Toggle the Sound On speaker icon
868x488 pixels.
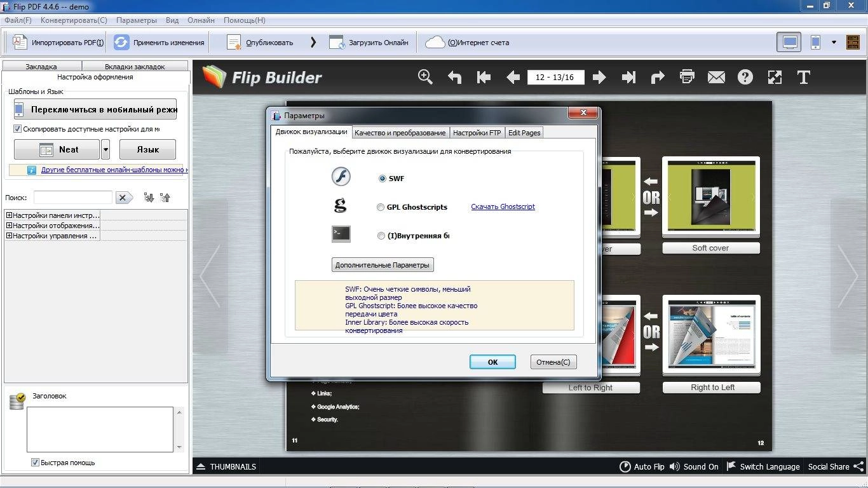tap(675, 466)
